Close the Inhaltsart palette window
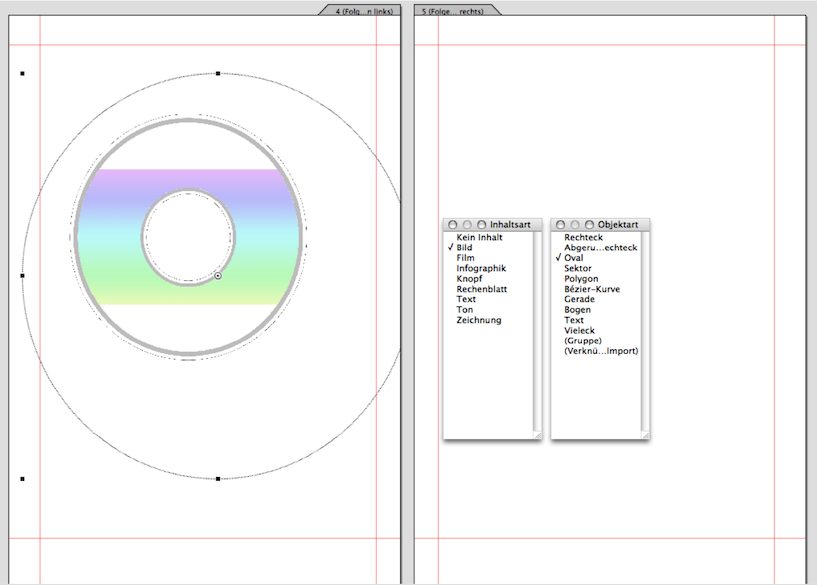Screen dimensions: 817x585 453,225
